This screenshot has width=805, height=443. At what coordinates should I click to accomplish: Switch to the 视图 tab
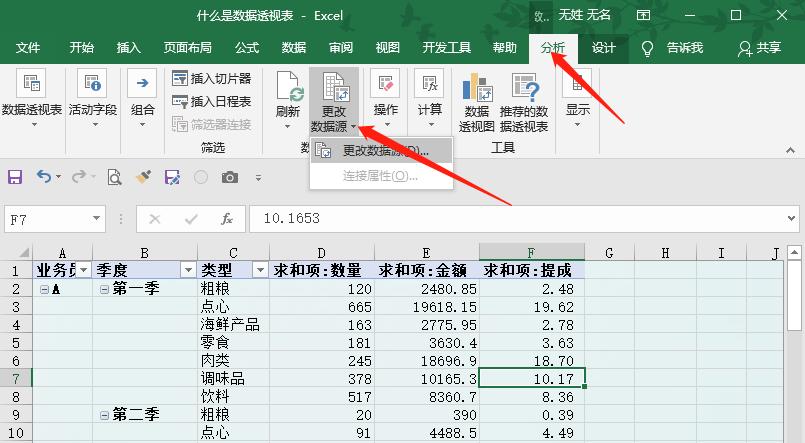[388, 48]
